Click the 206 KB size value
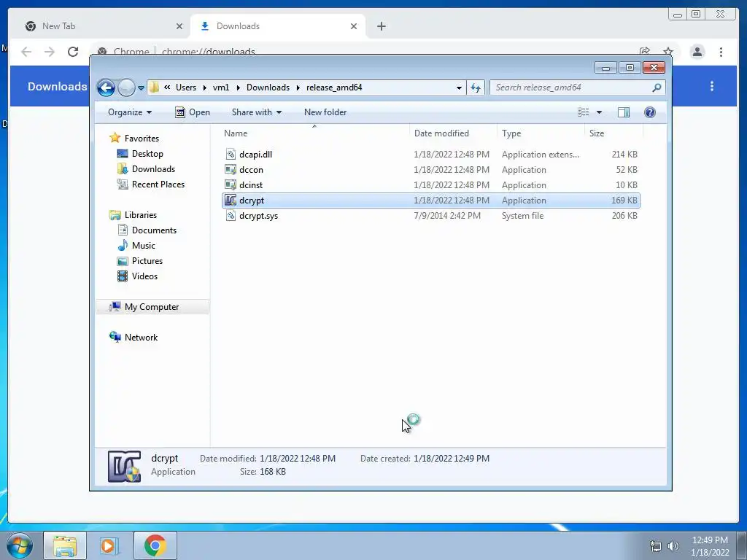Screen dimensions: 747x560 [x=624, y=216]
